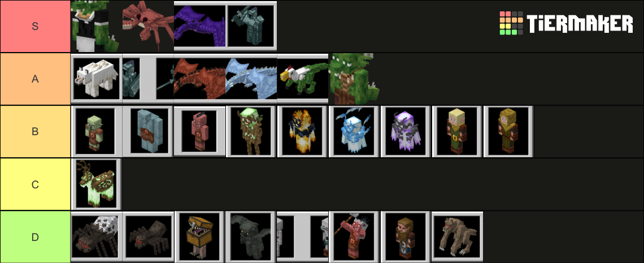Image resolution: width=644 pixels, height=263 pixels.
Task: Select the orange A tier label
Action: (x=36, y=79)
